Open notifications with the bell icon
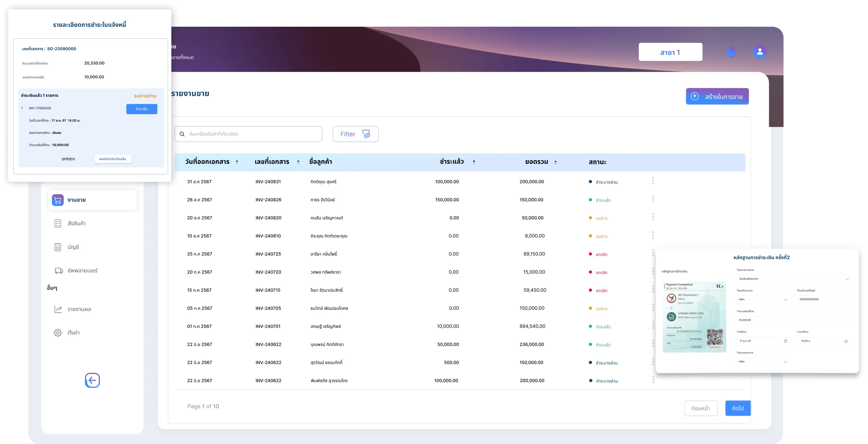Image resolution: width=868 pixels, height=444 pixels. (731, 52)
